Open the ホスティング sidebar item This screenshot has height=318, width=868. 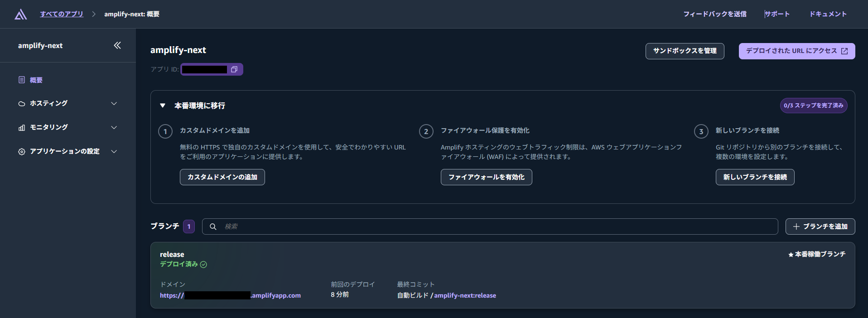[49, 103]
